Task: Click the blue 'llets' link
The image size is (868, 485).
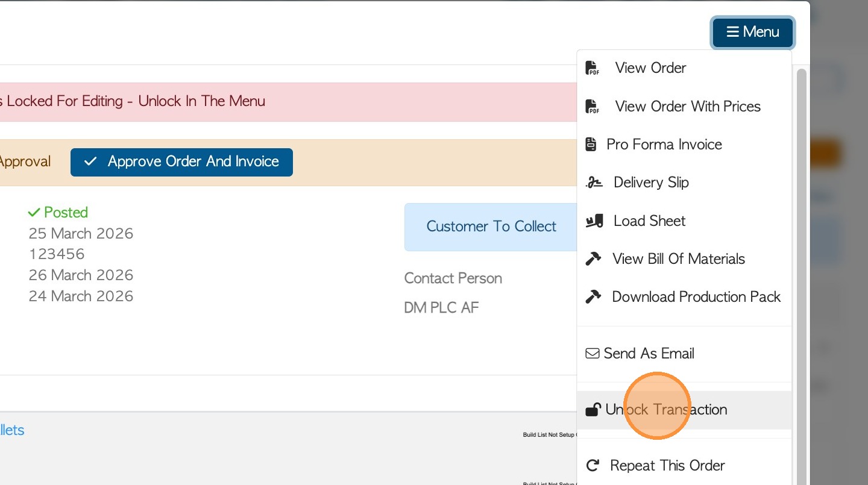Action: pos(12,430)
